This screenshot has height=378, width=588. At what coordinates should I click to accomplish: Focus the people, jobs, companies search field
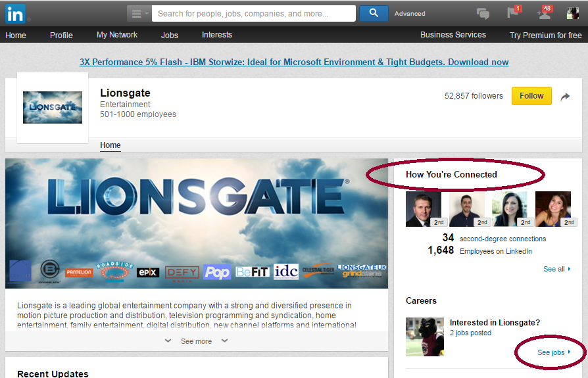point(253,14)
